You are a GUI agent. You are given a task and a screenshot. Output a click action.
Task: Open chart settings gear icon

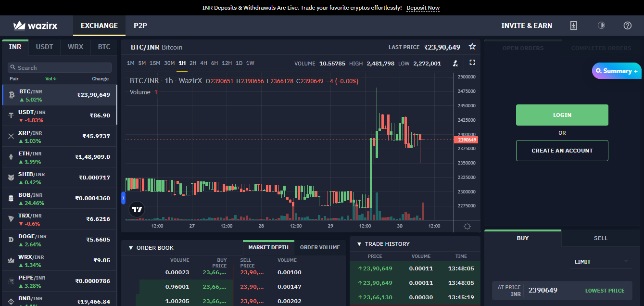[467, 226]
